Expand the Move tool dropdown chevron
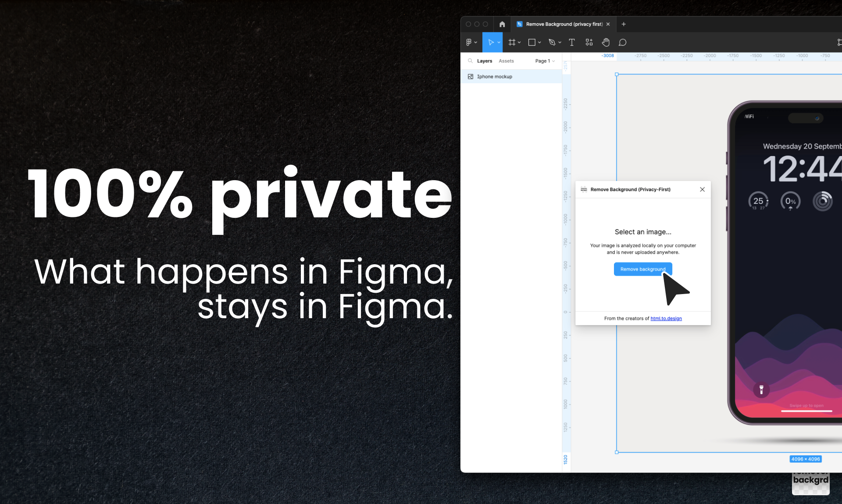Viewport: 842px width, 504px height. click(x=499, y=43)
